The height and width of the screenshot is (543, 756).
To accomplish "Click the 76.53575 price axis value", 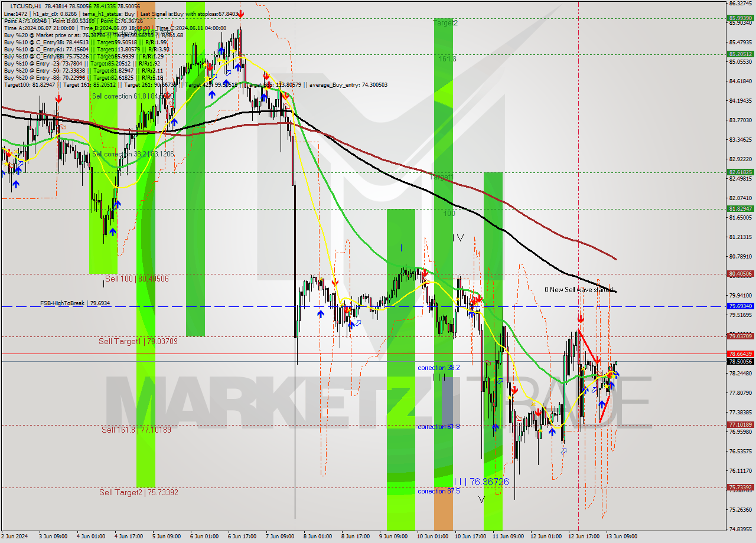I will coord(740,451).
